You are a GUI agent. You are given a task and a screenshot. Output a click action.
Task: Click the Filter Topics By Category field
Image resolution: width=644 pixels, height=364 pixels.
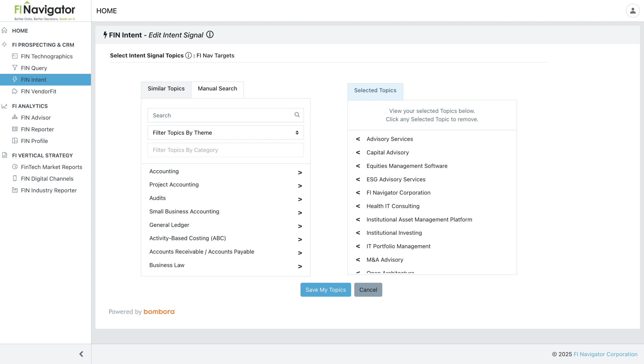tap(226, 150)
